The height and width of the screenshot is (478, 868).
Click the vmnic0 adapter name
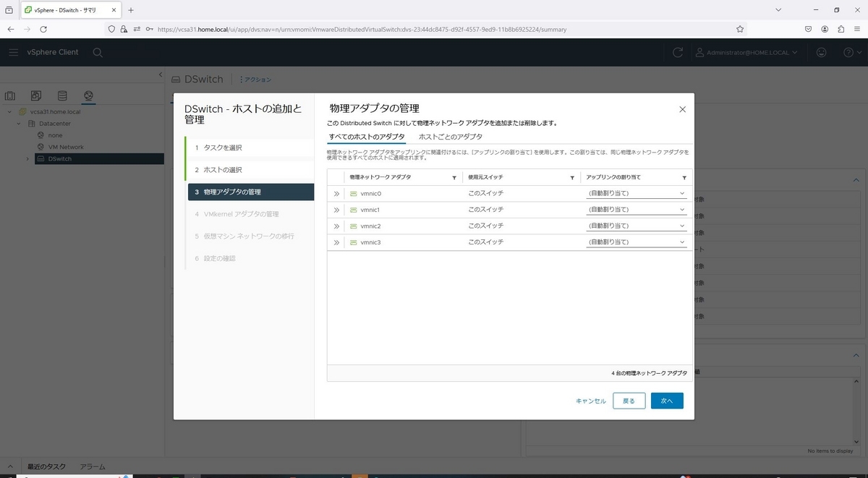pyautogui.click(x=370, y=194)
